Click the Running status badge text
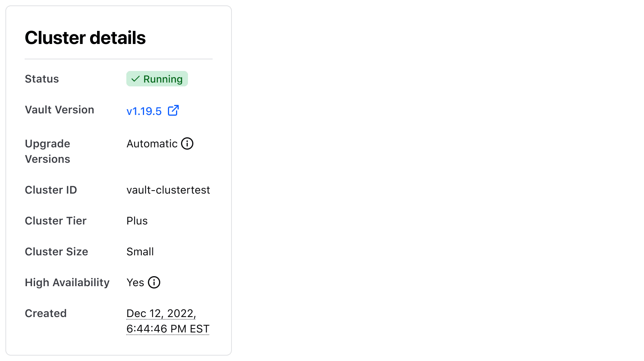The width and height of the screenshot is (644, 361). click(163, 79)
